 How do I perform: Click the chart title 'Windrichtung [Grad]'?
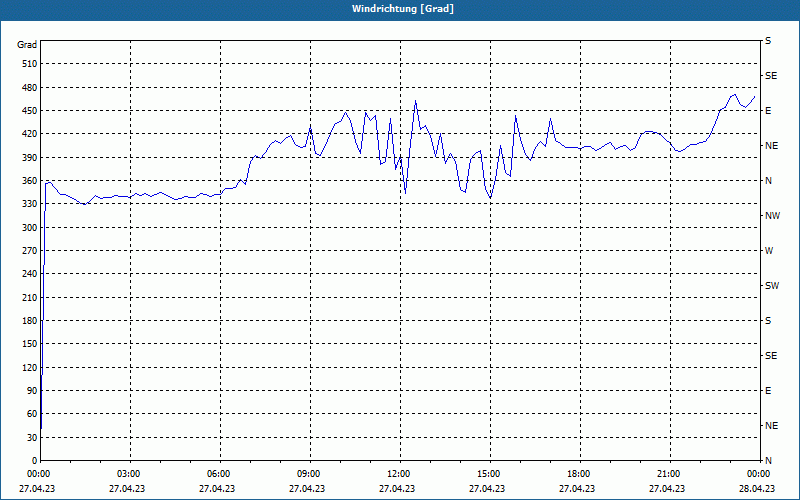(403, 9)
